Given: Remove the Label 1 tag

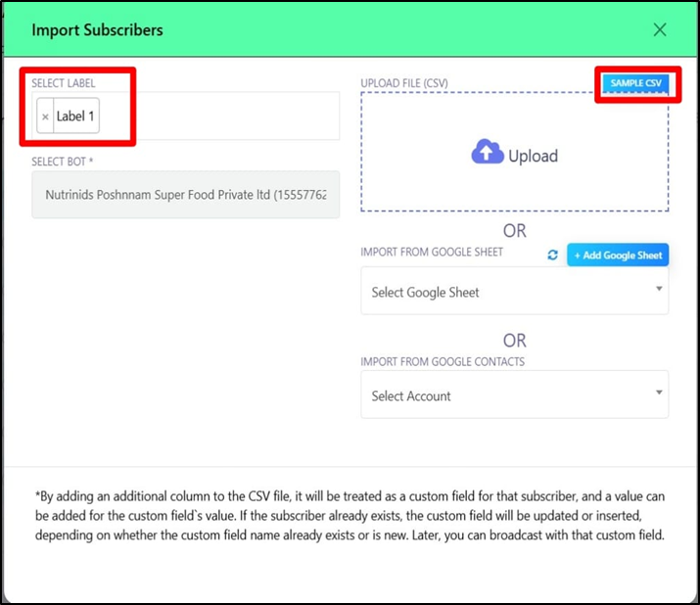Looking at the screenshot, I should [45, 116].
